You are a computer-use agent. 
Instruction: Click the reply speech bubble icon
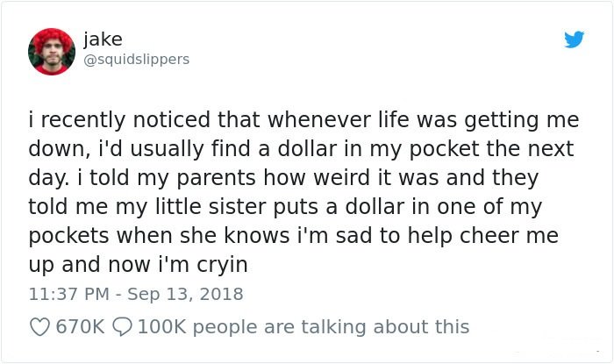pos(122,327)
